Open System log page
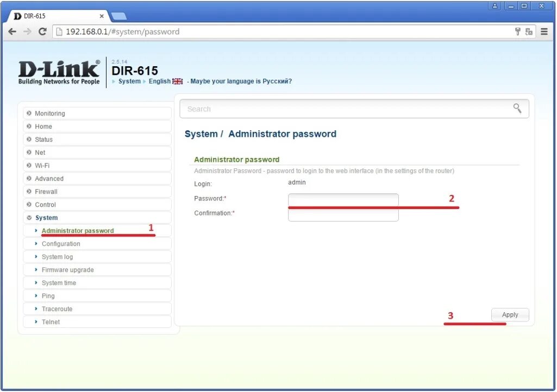This screenshot has width=557, height=392. tap(97, 257)
